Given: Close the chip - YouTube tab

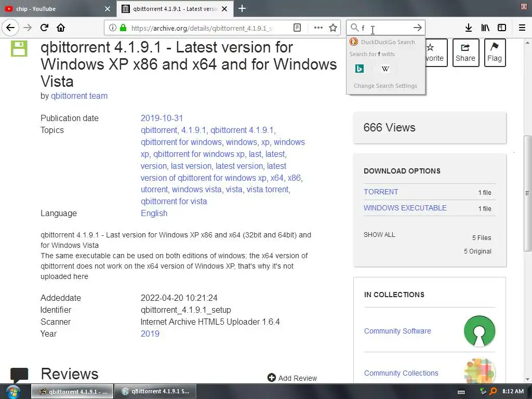Looking at the screenshot, I should click(x=107, y=9).
